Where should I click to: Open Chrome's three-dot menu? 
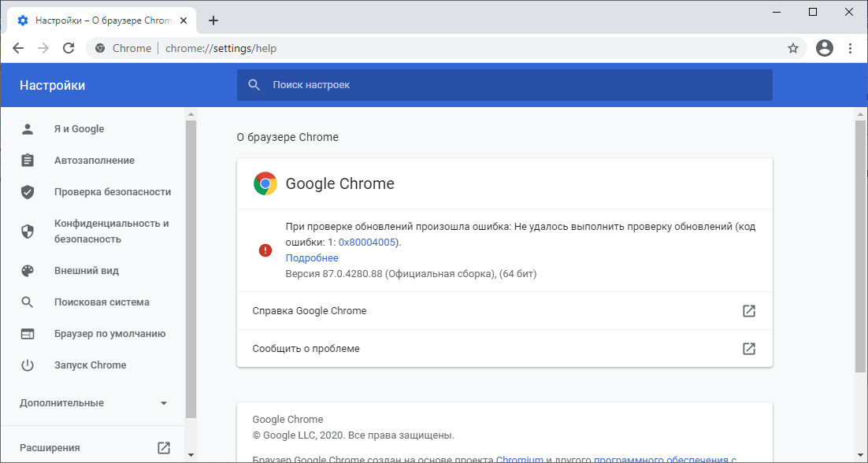(851, 48)
